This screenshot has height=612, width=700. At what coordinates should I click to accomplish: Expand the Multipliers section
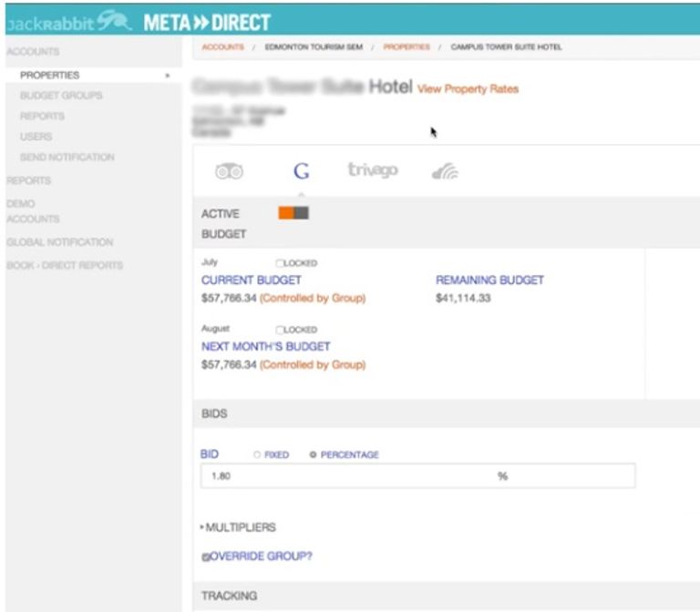239,527
